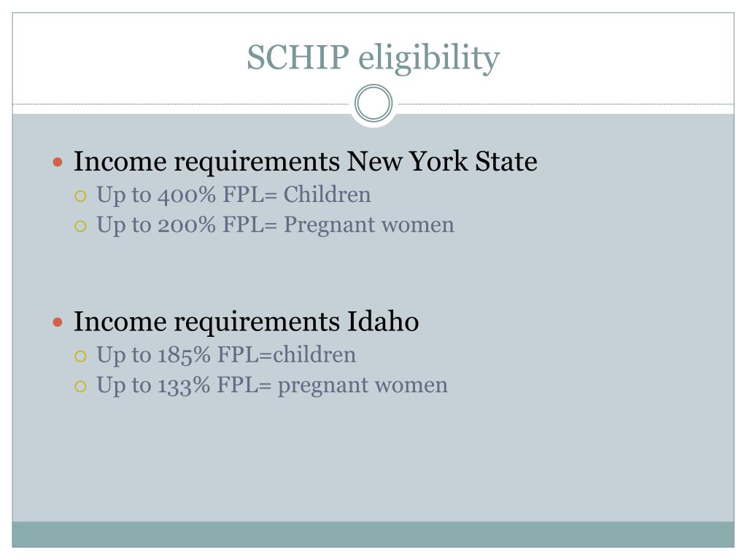Select 'Income requirements New York State' text

pos(306,162)
